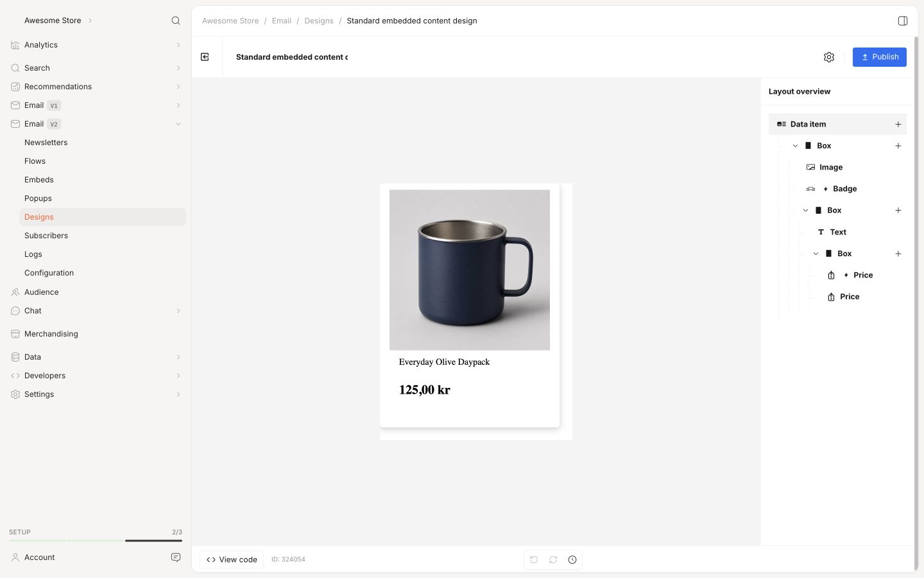This screenshot has width=924, height=578.
Task: Publish the design
Action: coord(879,57)
